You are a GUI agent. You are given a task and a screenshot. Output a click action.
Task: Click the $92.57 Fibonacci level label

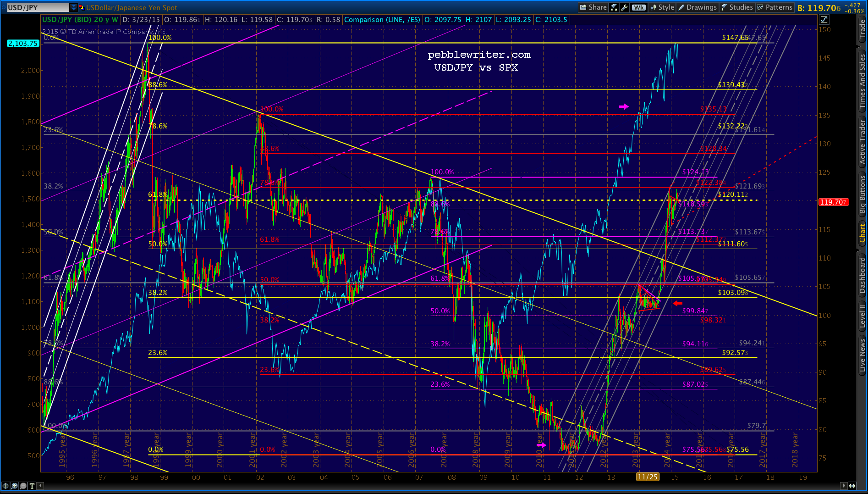pos(735,353)
